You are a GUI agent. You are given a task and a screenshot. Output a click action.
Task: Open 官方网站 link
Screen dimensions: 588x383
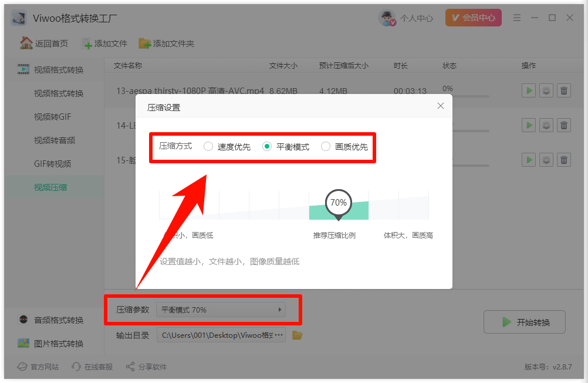38,367
